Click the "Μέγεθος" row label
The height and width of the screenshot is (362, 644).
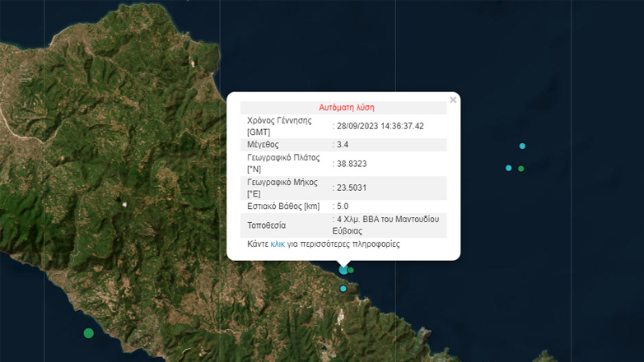pos(264,145)
